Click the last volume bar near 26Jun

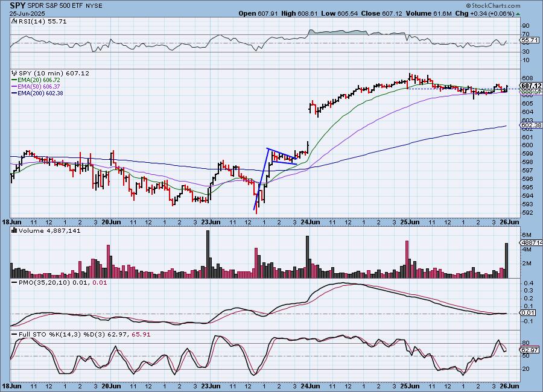(507, 261)
